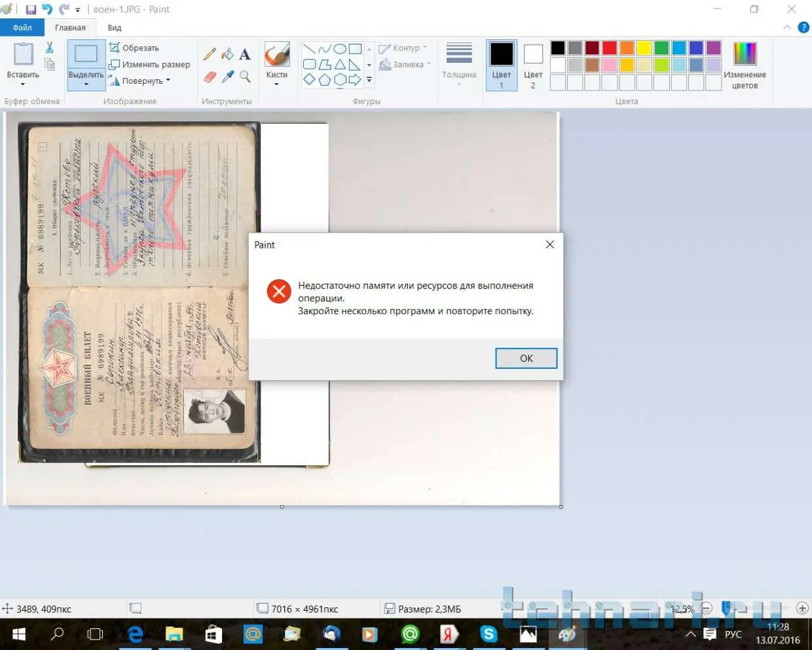This screenshot has width=812, height=650.
Task: Pick the red color swatch
Action: point(610,48)
